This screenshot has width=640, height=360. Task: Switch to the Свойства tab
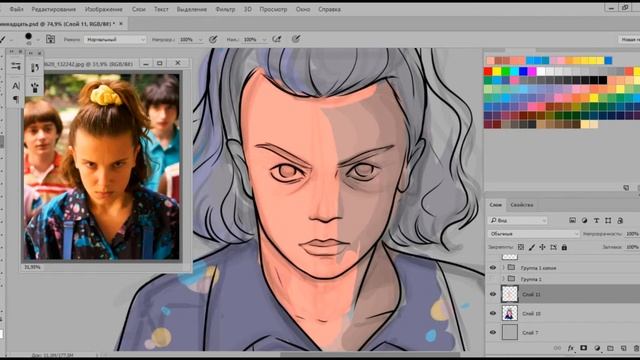[522, 205]
